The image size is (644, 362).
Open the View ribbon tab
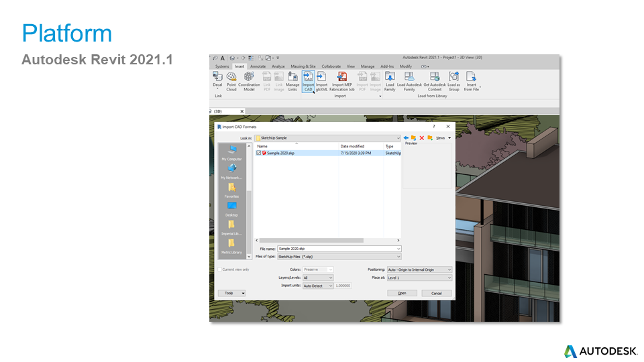(350, 66)
